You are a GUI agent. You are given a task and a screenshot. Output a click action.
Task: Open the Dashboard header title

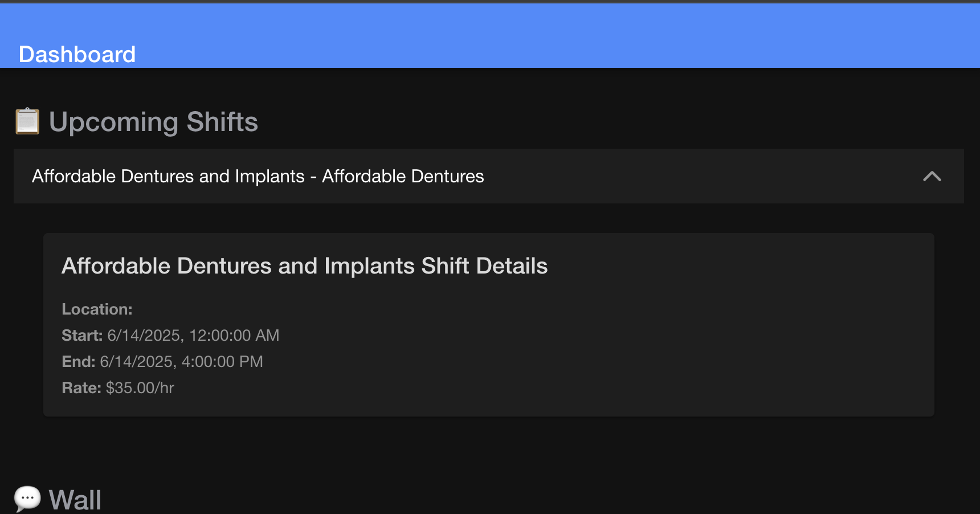(x=77, y=54)
